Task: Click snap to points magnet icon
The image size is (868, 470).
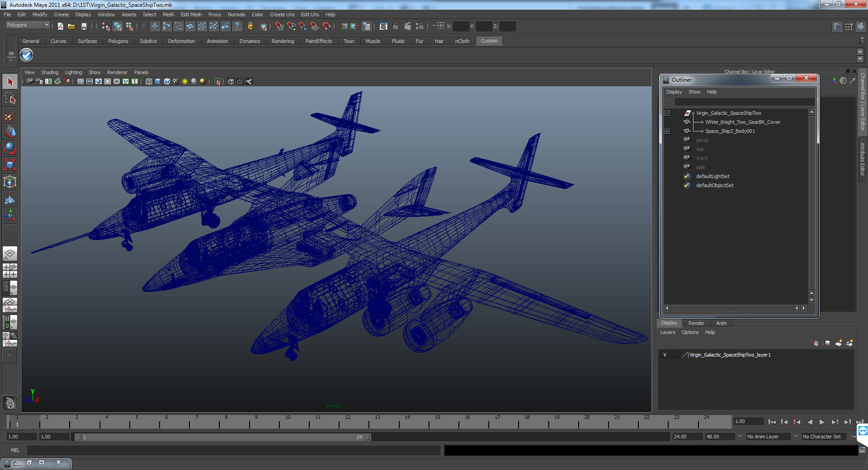Action: pos(303,26)
